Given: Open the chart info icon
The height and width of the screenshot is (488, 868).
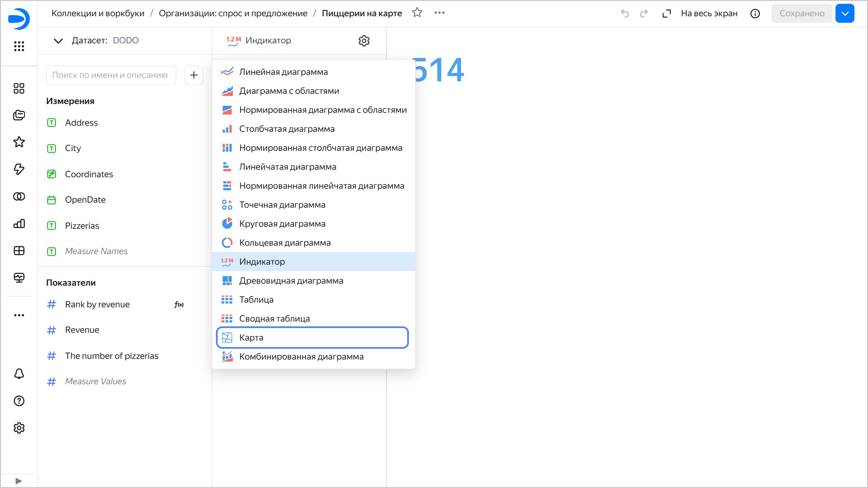Looking at the screenshot, I should coord(755,14).
